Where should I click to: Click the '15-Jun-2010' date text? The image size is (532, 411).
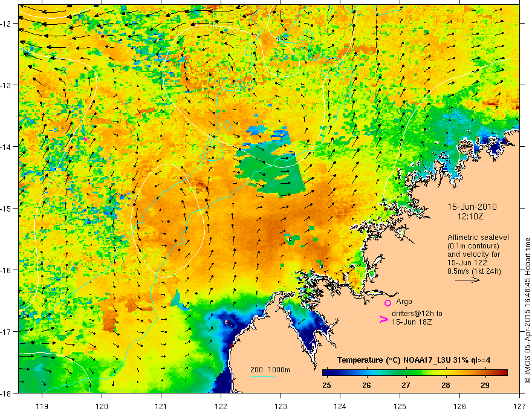coord(472,207)
